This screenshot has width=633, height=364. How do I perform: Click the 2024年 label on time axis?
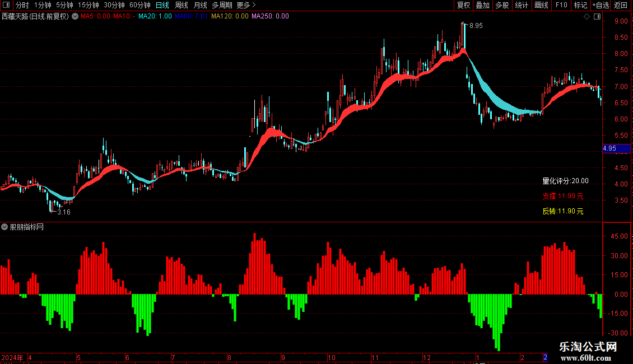pos(12,358)
